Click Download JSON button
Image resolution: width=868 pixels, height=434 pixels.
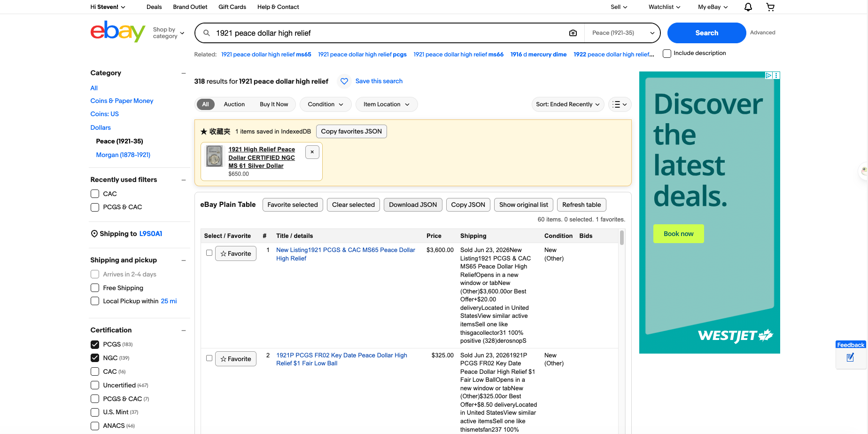[413, 205]
